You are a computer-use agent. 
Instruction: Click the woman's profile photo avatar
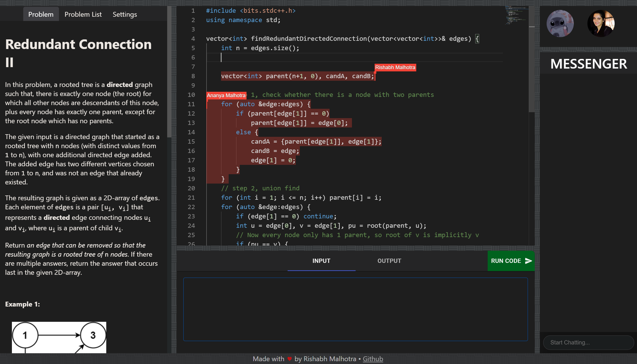pos(601,24)
